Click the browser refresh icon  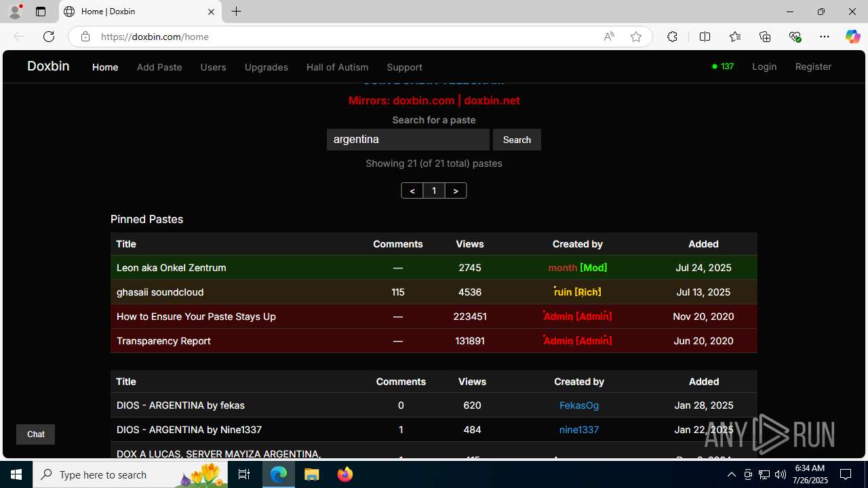tap(49, 37)
